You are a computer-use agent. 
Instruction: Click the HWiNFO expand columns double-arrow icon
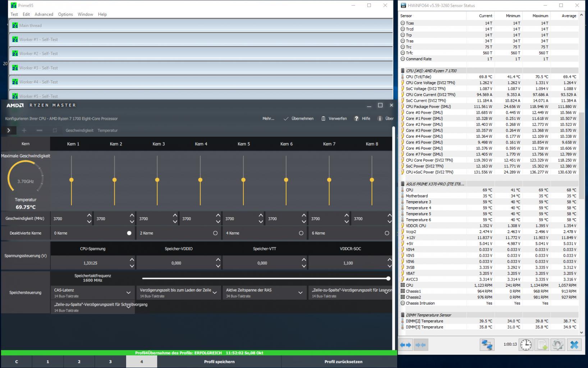405,345
